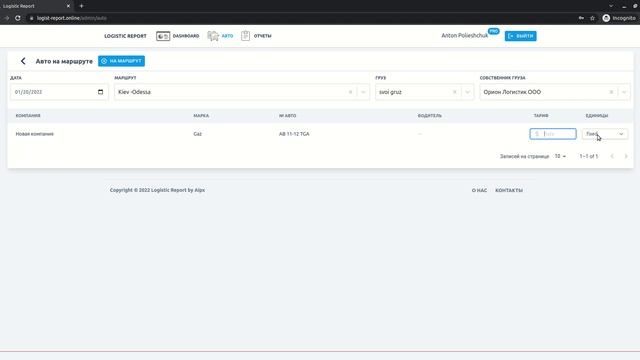Click the Марка column header
Viewport: 640px width, 360px height.
201,116
